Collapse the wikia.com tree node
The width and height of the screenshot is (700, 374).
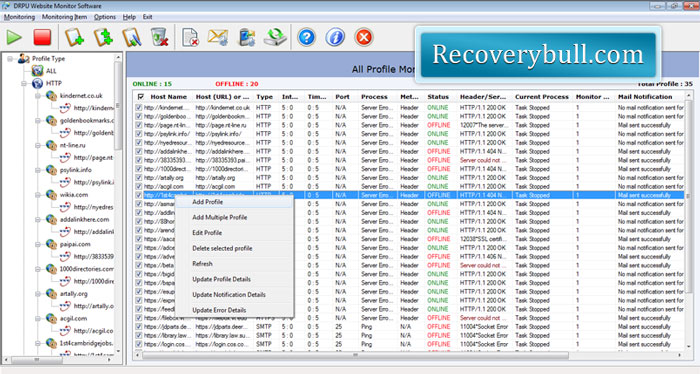38,195
